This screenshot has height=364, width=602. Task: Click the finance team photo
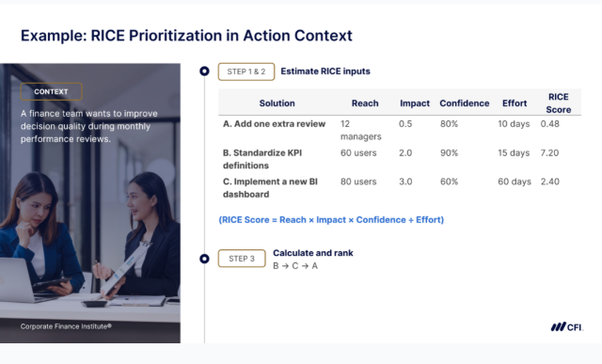[90, 203]
